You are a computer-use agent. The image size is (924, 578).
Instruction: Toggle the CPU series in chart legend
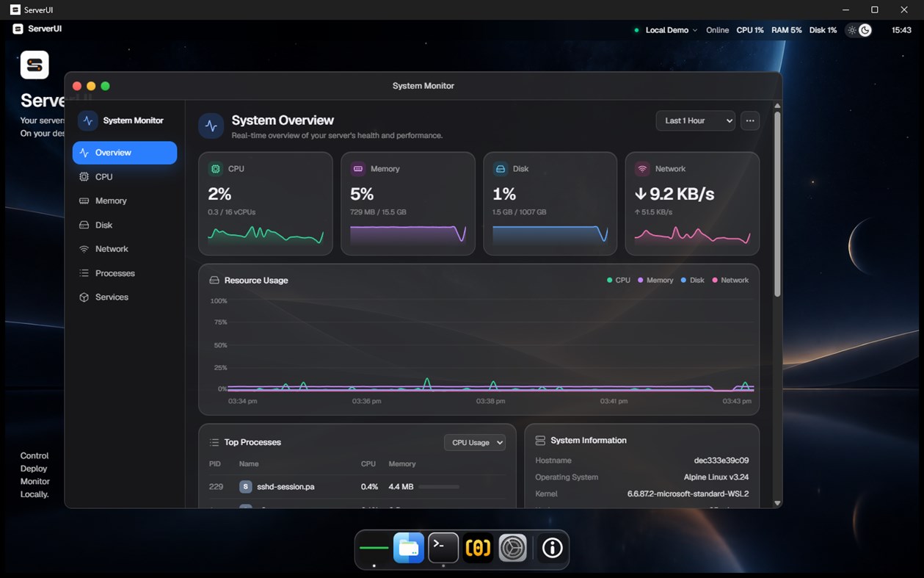point(619,281)
